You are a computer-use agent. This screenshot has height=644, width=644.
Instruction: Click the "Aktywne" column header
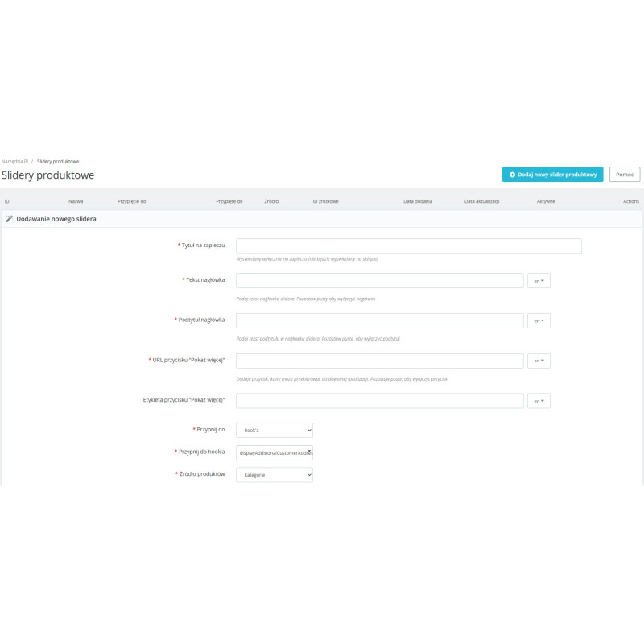(x=546, y=201)
